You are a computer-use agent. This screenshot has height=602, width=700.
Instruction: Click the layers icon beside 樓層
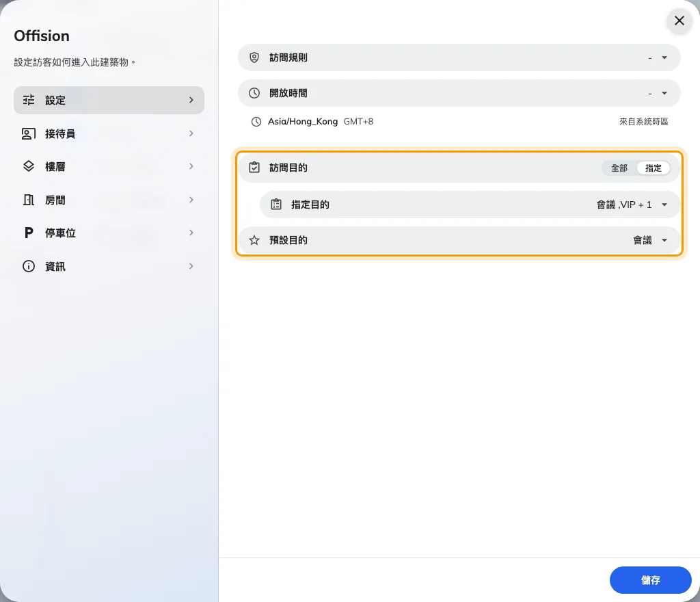[29, 167]
